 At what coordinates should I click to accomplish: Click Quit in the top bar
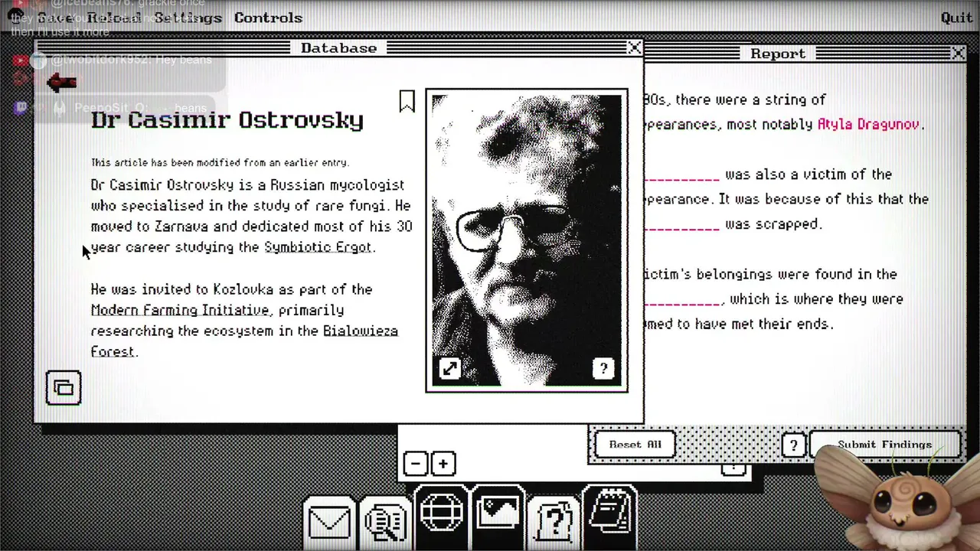[x=956, y=18]
